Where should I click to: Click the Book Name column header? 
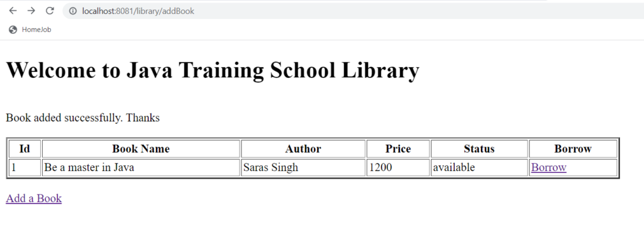[x=141, y=149]
